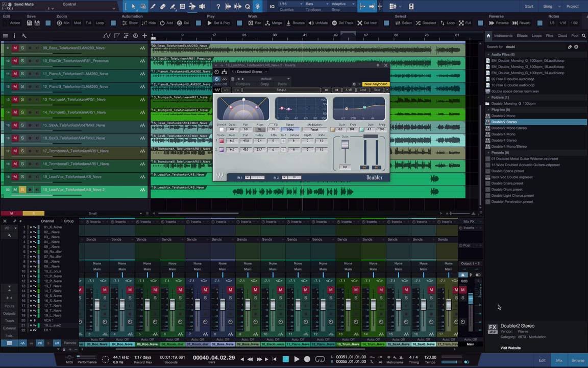The width and height of the screenshot is (588, 368).
Task: Click Record in the transport bar
Action: (x=307, y=359)
